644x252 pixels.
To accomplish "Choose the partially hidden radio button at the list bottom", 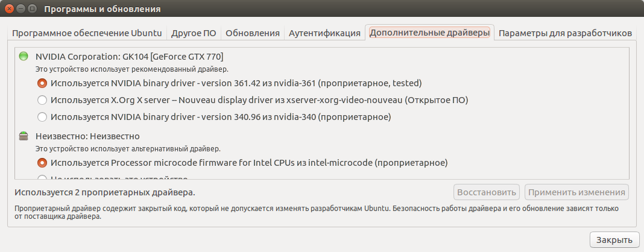I will tap(42, 177).
